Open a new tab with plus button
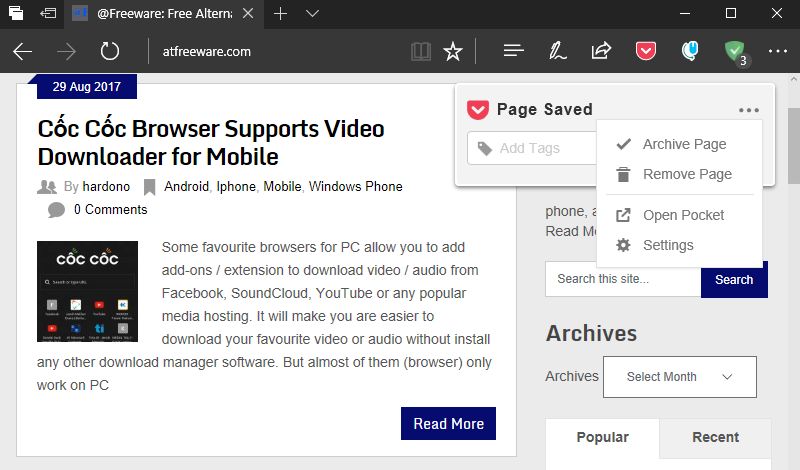This screenshot has width=800, height=470. [281, 14]
